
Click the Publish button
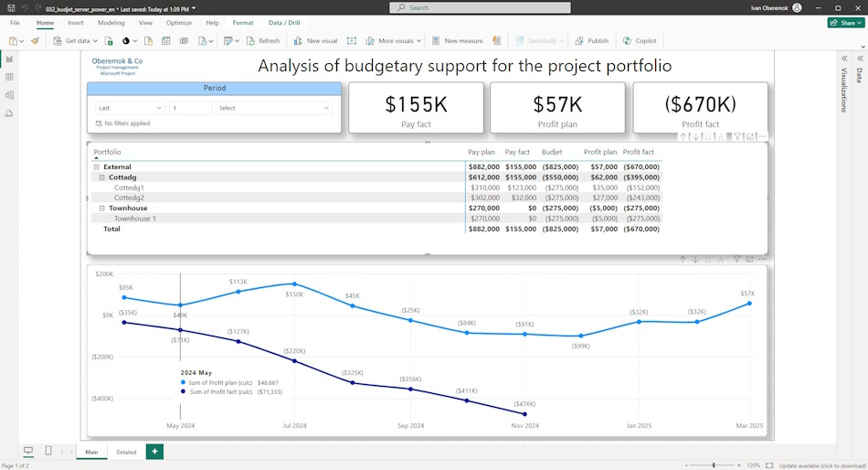coord(592,40)
